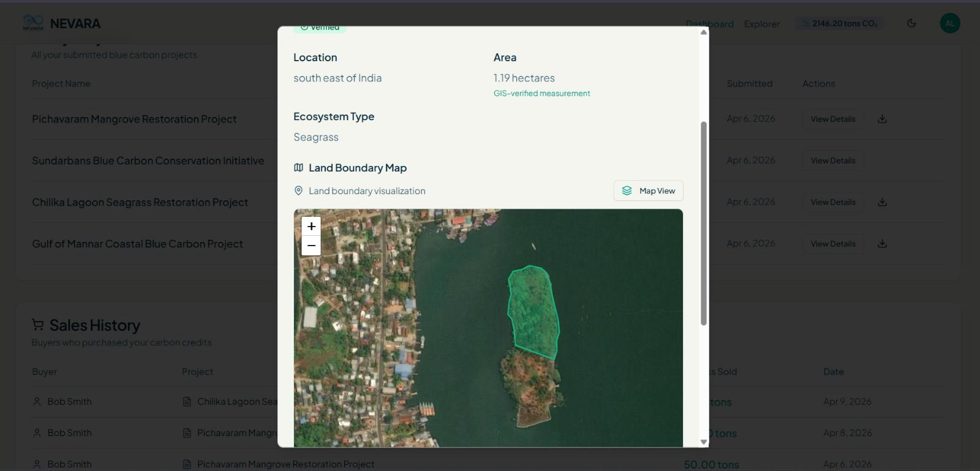Download the Chilika Lagoon Seagrass project report
The height and width of the screenshot is (471, 980).
882,202
